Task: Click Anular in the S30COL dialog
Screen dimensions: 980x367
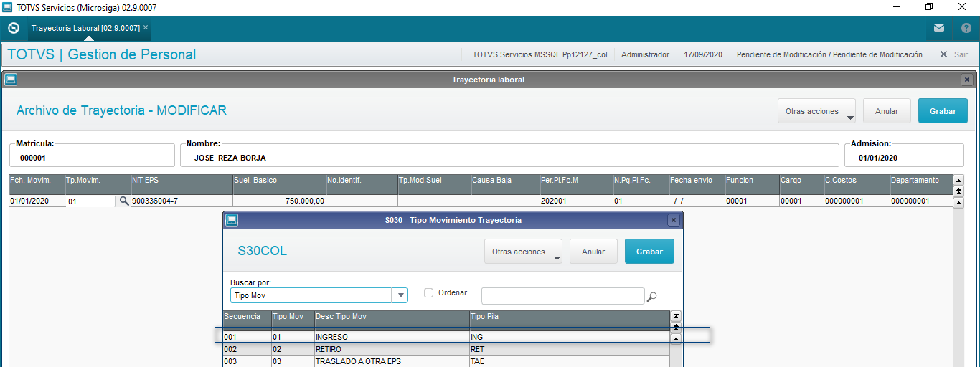Action: tap(593, 252)
